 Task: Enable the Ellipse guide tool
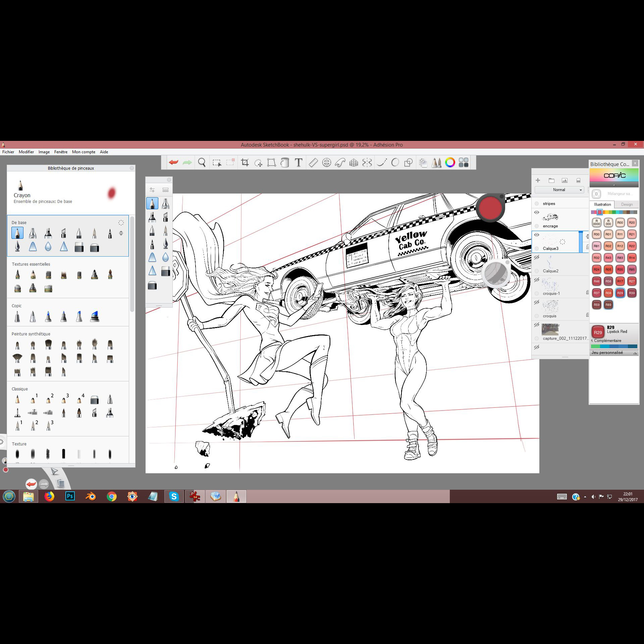tap(326, 163)
